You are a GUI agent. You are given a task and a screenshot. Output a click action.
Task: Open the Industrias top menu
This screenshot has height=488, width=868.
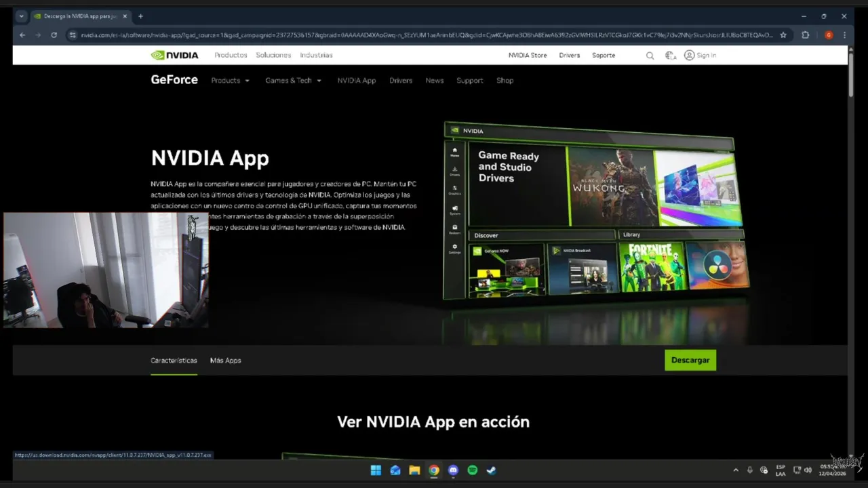pyautogui.click(x=317, y=56)
